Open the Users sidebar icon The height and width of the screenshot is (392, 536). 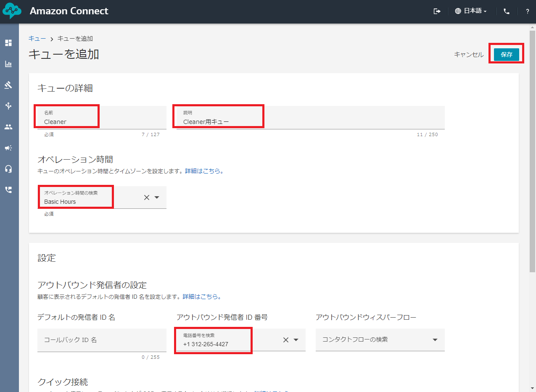coord(8,127)
